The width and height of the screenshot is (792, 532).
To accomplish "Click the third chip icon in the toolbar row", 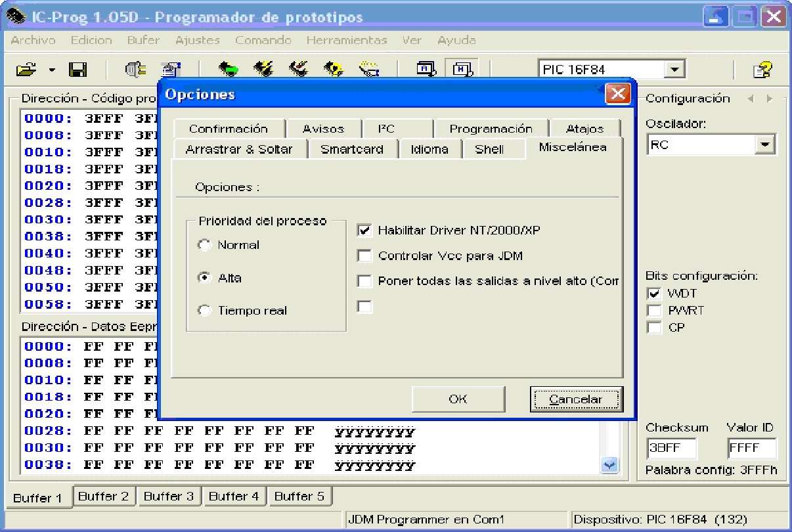I will pyautogui.click(x=298, y=69).
